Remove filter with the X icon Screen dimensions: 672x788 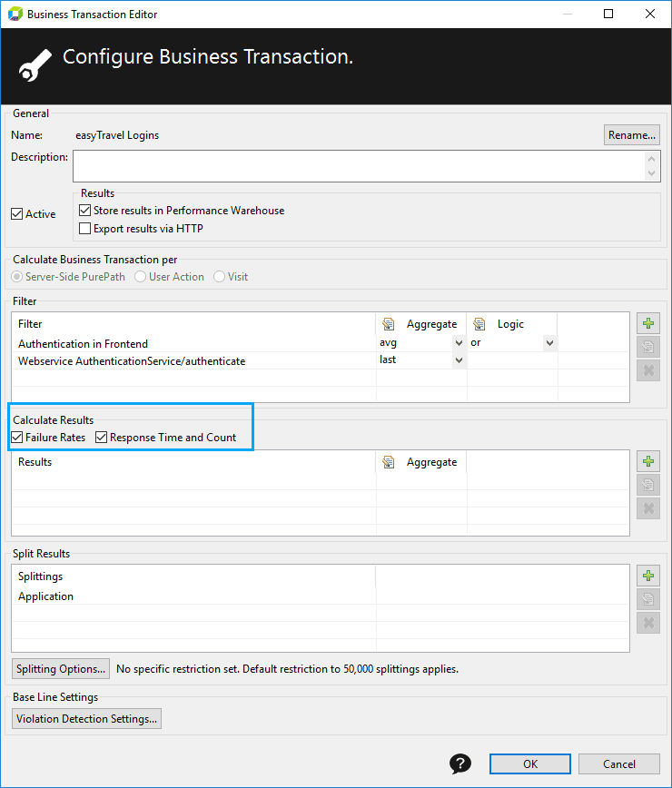pos(647,370)
